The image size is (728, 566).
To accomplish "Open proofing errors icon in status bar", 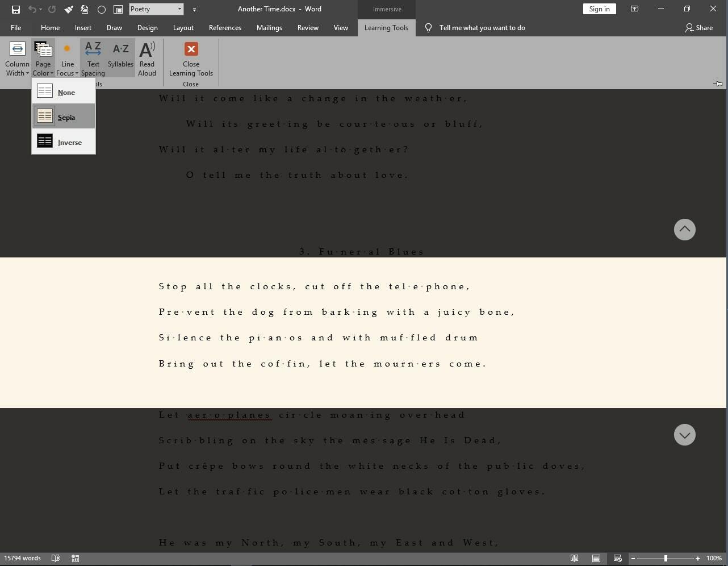I will 56,558.
